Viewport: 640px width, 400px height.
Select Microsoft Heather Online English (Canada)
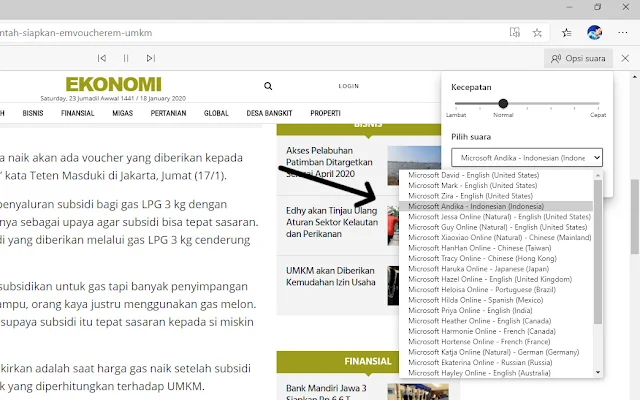496,321
